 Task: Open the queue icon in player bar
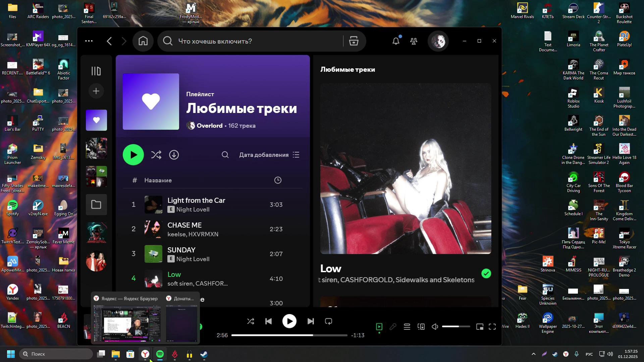coord(407,327)
